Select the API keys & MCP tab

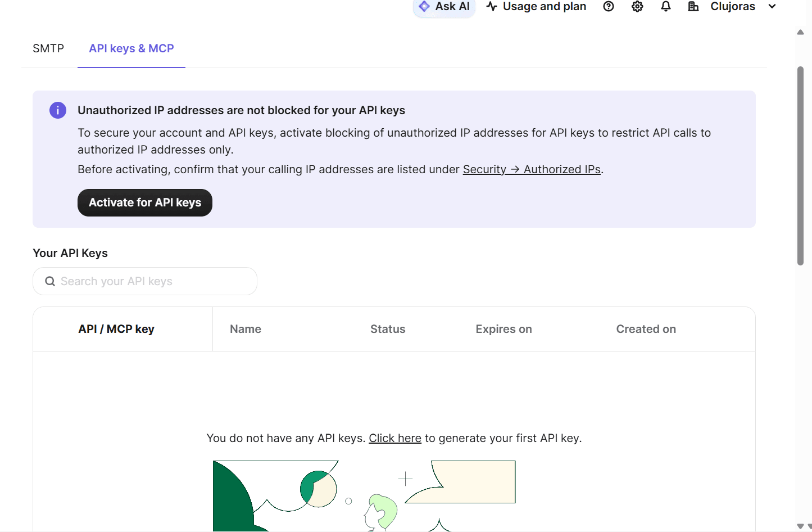tap(131, 48)
